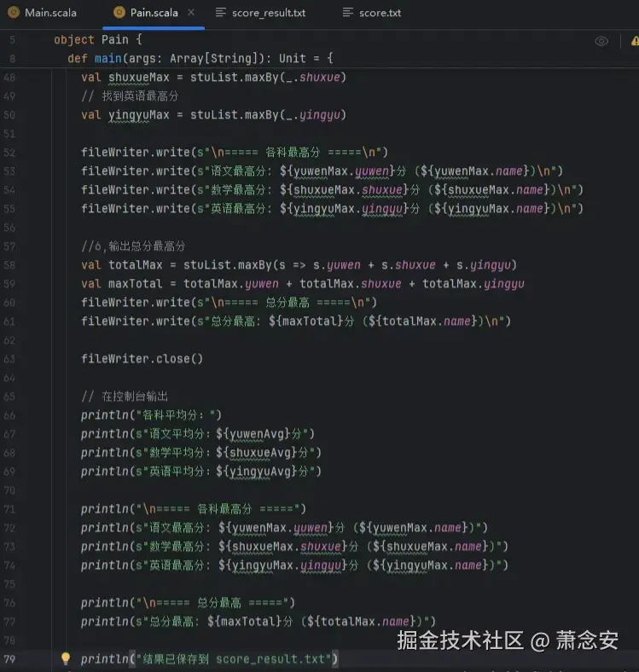Screen dimensions: 639x672
Task: Click line number 79 in gutter
Action: [x=9, y=658]
